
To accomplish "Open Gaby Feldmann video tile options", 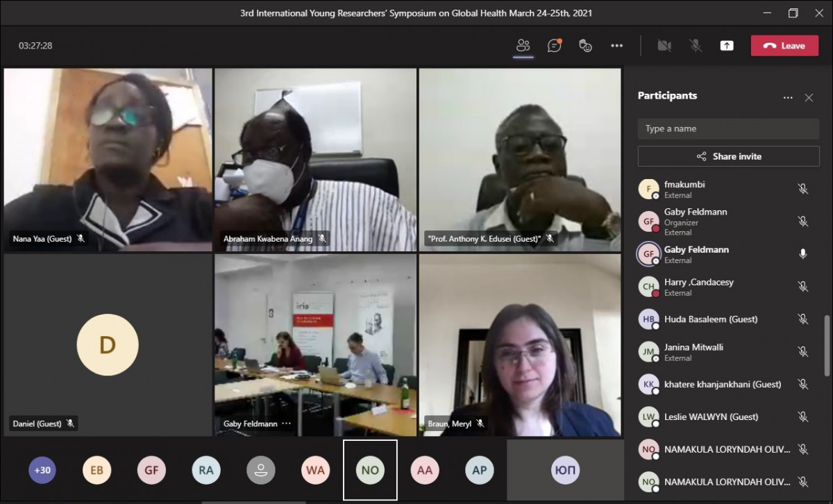I will pos(286,423).
